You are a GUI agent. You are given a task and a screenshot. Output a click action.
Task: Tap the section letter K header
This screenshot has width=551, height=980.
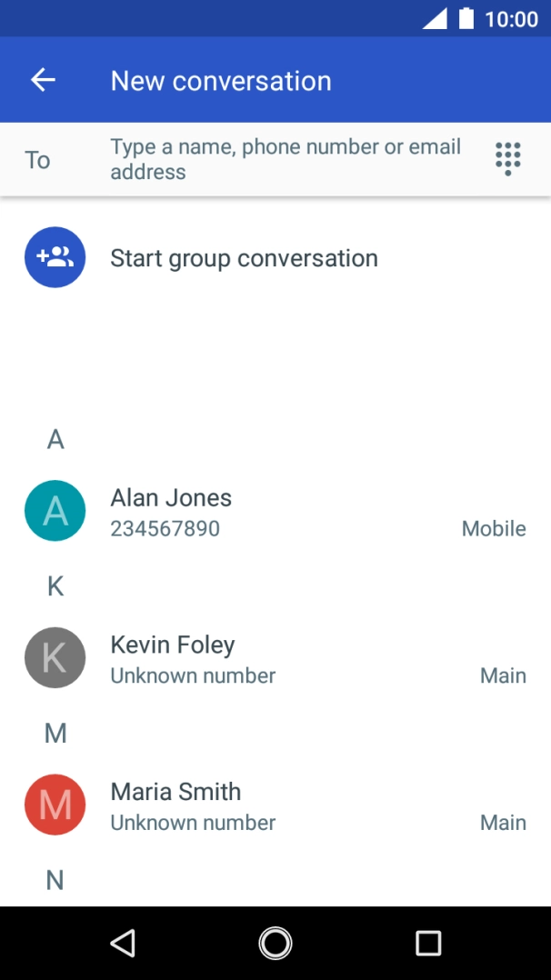(x=55, y=586)
